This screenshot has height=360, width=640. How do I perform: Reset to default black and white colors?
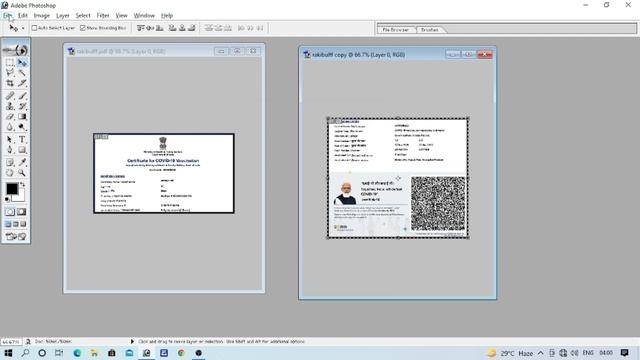click(x=7, y=199)
